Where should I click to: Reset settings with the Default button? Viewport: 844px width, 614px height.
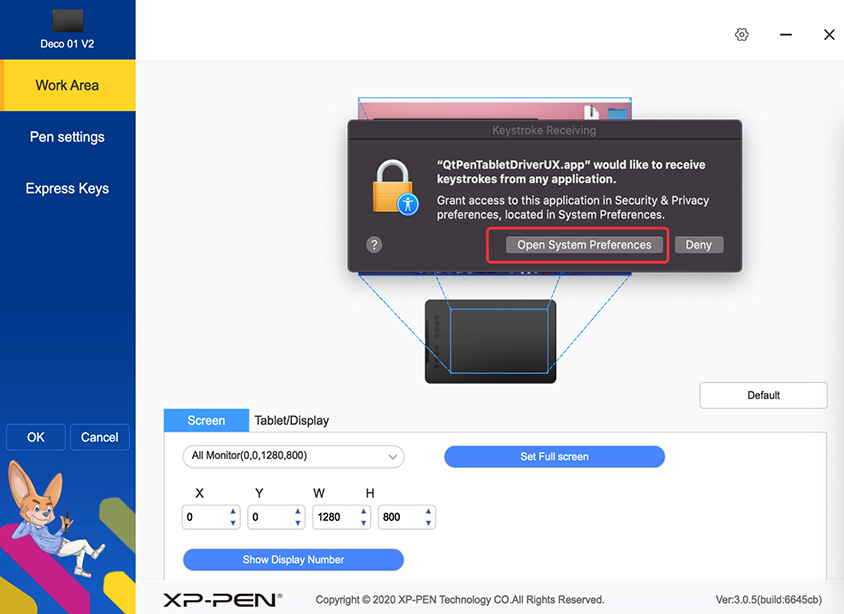pyautogui.click(x=763, y=395)
